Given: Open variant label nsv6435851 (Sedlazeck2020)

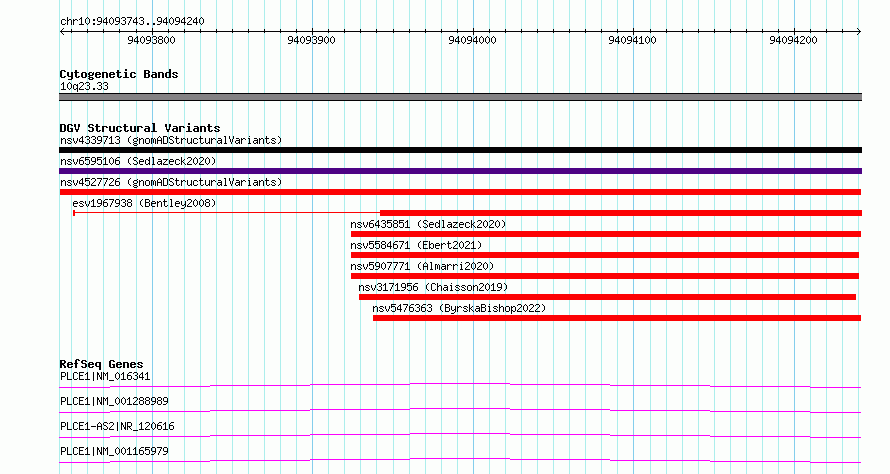Looking at the screenshot, I should pos(428,224).
